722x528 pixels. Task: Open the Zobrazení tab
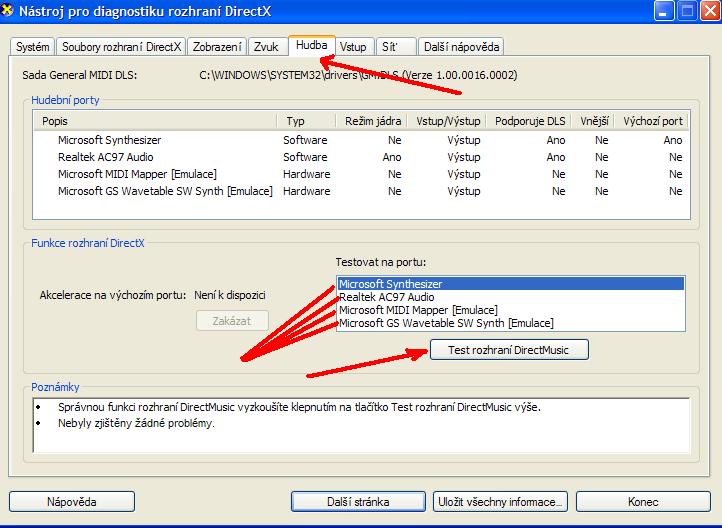[217, 47]
